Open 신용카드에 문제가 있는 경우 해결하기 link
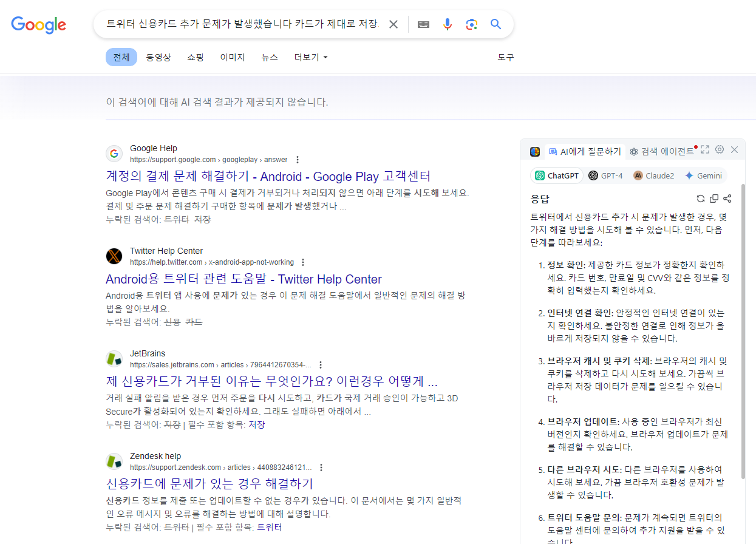 pos(209,484)
